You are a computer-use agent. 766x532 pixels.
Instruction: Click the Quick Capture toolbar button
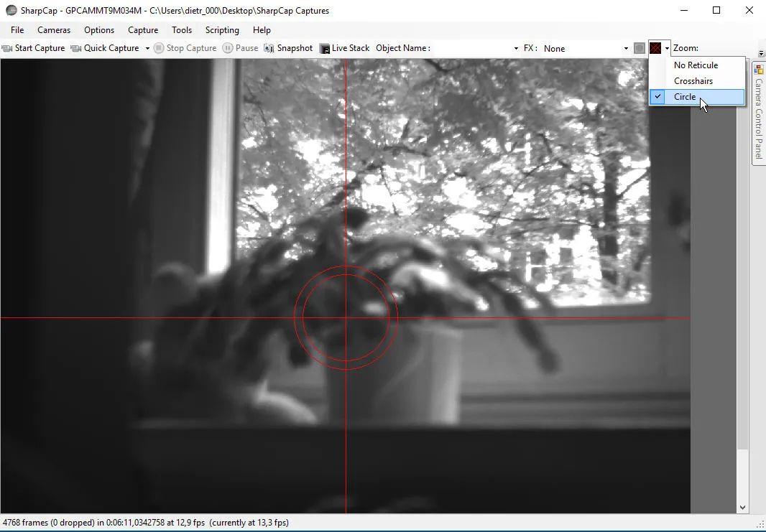pos(105,48)
